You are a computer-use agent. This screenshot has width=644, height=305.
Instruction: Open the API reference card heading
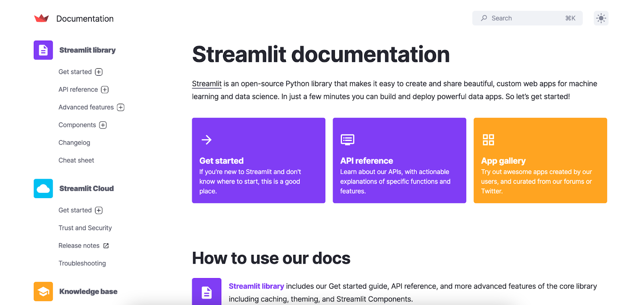[367, 161]
